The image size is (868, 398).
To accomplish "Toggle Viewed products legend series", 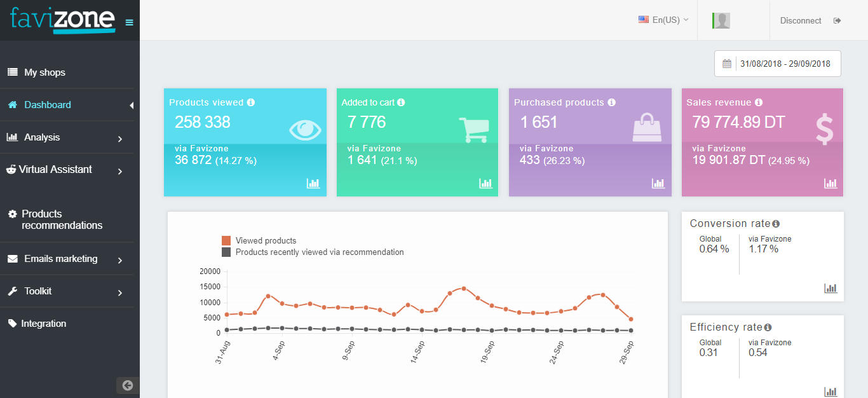I will (259, 240).
